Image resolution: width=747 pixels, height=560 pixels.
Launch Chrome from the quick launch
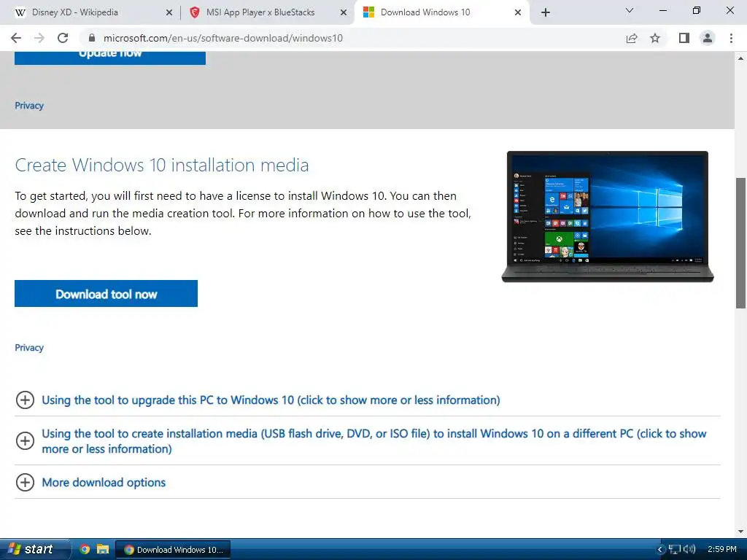[x=85, y=550]
